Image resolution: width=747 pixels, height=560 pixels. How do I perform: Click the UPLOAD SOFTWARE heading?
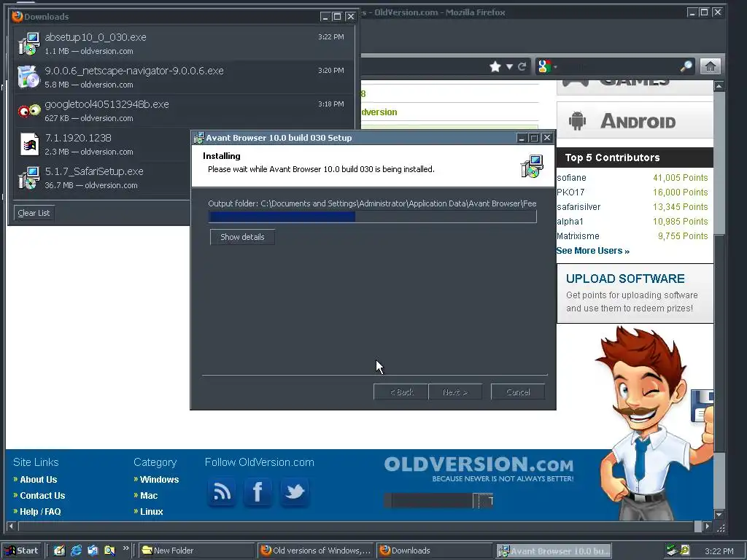625,279
